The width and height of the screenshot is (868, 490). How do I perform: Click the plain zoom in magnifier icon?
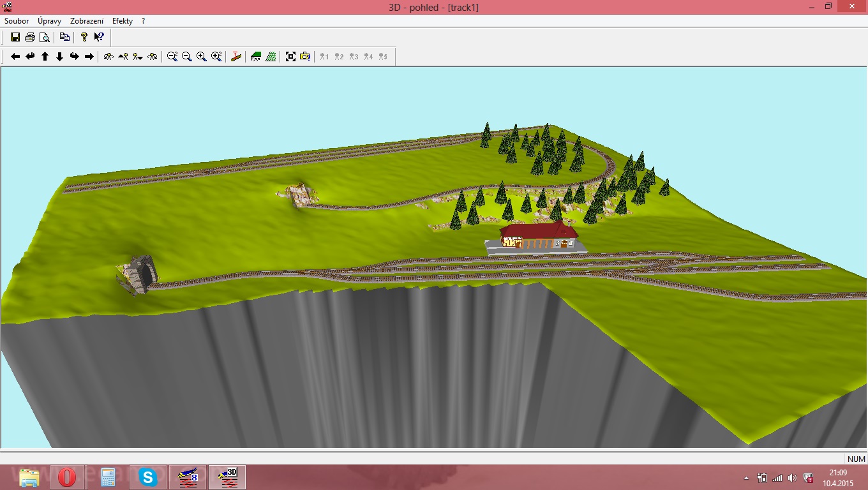(202, 56)
